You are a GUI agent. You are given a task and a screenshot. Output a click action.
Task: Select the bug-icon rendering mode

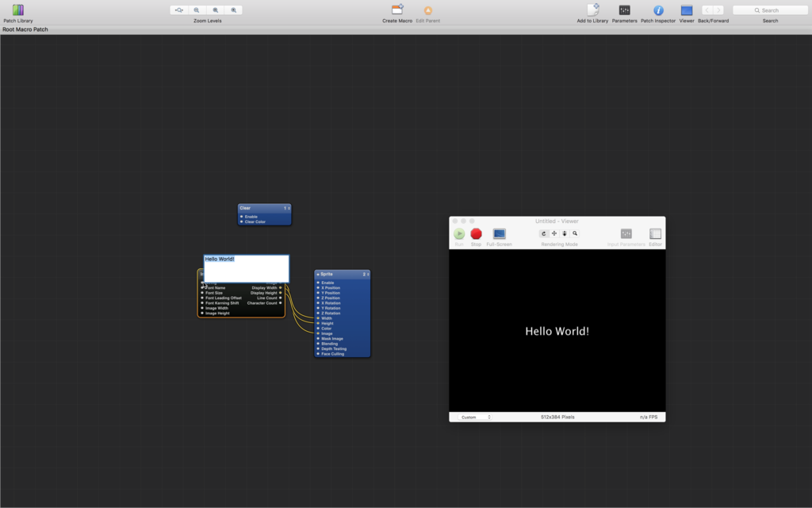pos(565,234)
